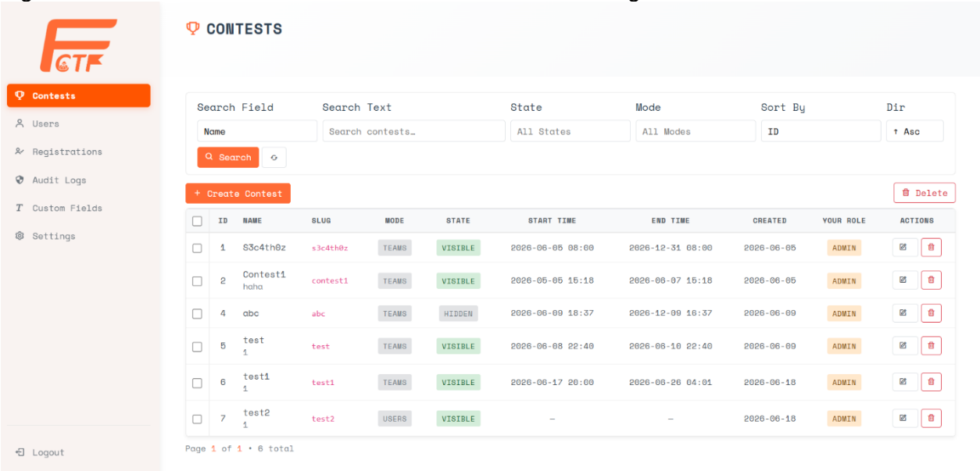The height and width of the screenshot is (471, 980).
Task: Click the orange Search button
Action: [x=227, y=157]
